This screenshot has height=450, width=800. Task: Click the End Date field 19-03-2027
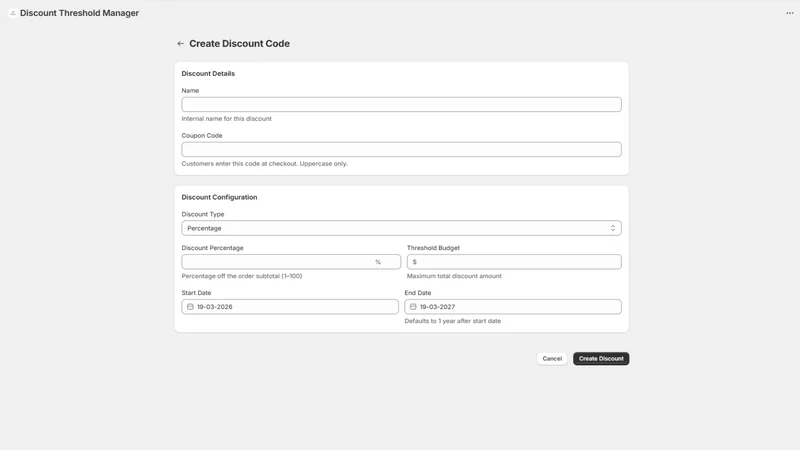coord(513,307)
